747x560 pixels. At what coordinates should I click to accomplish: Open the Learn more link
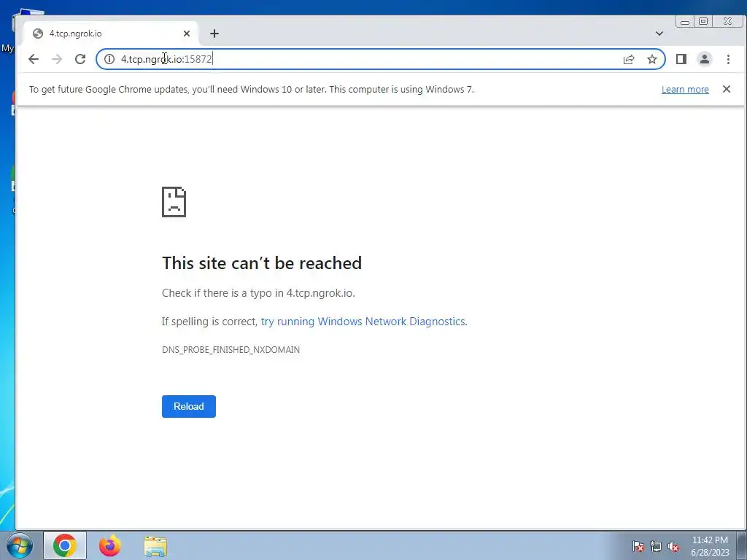coord(685,90)
